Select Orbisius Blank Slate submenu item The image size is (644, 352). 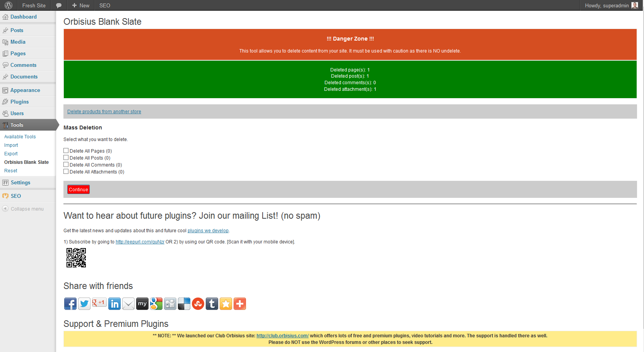point(26,162)
